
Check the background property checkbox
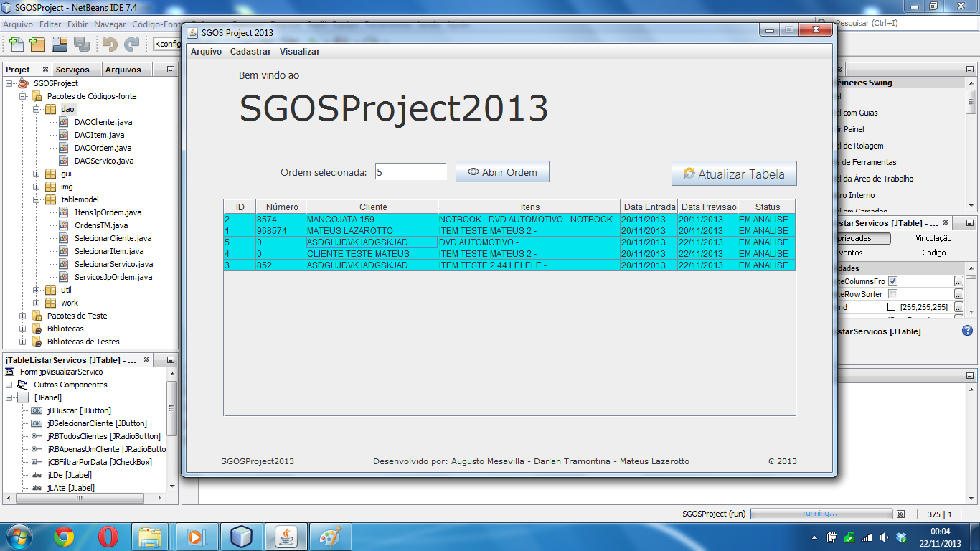(x=892, y=307)
